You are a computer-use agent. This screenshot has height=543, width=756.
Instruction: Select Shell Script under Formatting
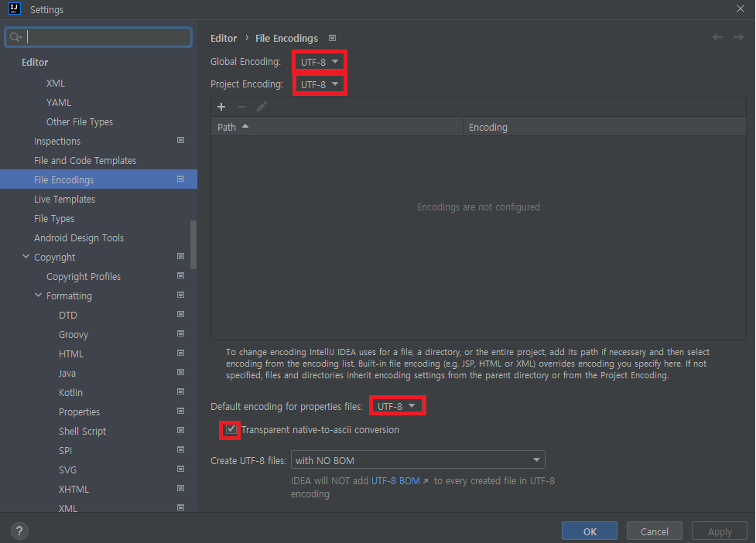83,431
